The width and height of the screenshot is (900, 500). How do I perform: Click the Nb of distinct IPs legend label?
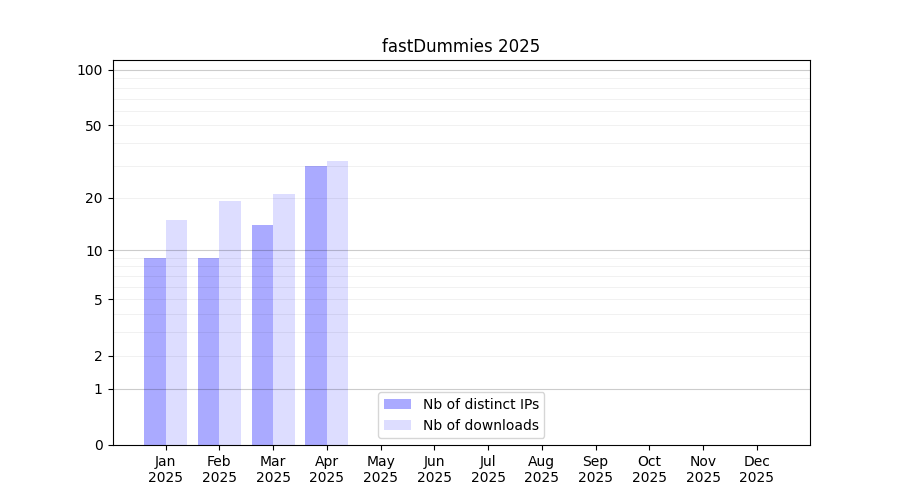[480, 404]
